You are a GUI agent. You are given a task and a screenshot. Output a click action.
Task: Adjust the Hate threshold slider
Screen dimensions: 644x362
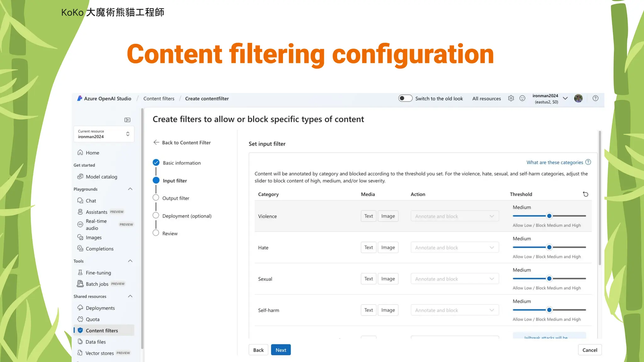549,247
